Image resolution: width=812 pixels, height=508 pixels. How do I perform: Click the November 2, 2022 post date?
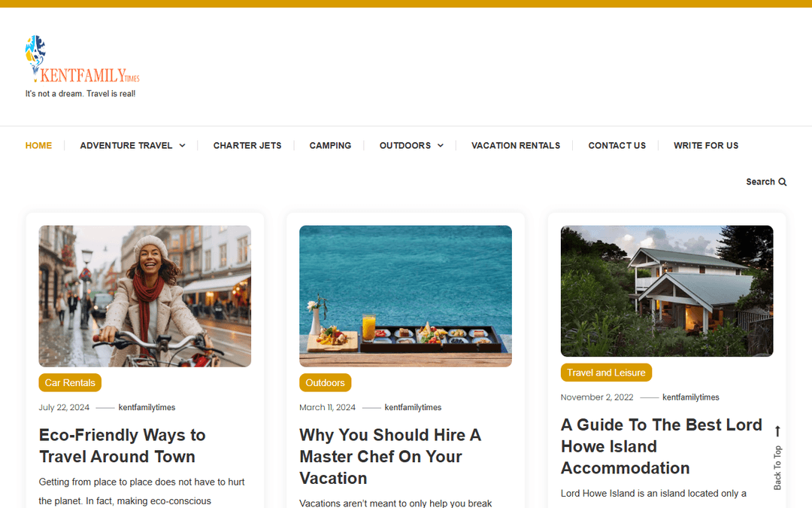click(x=597, y=397)
